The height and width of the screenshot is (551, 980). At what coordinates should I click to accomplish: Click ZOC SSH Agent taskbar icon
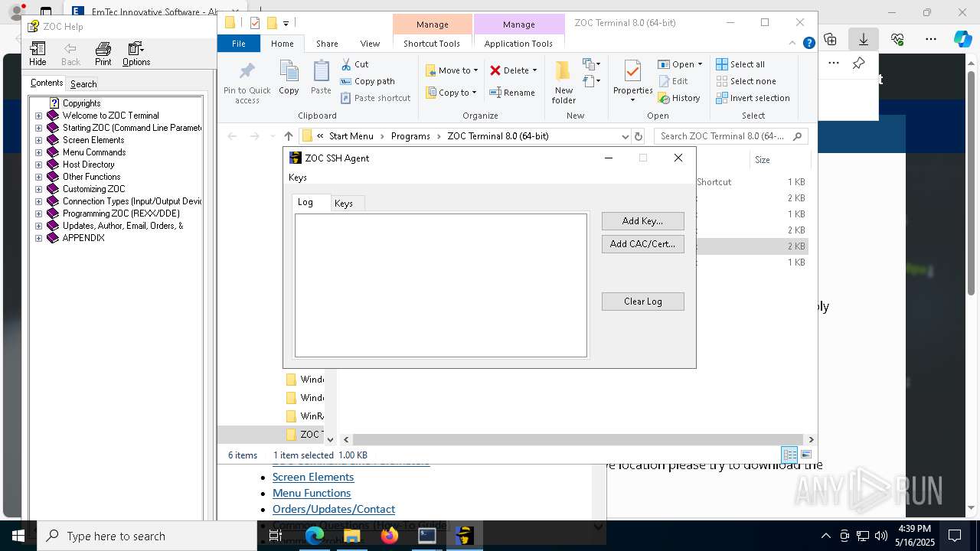click(464, 536)
